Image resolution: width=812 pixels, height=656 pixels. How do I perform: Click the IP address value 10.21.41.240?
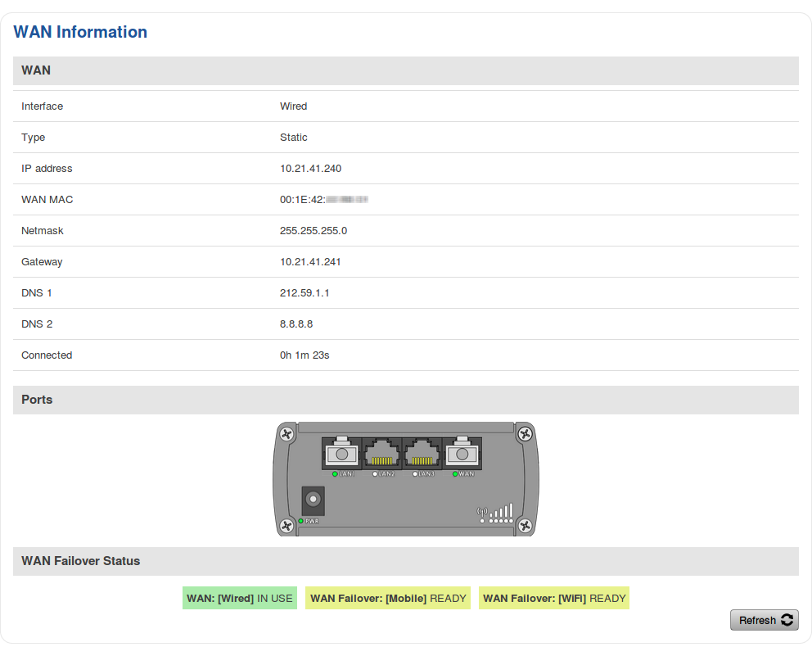click(310, 169)
